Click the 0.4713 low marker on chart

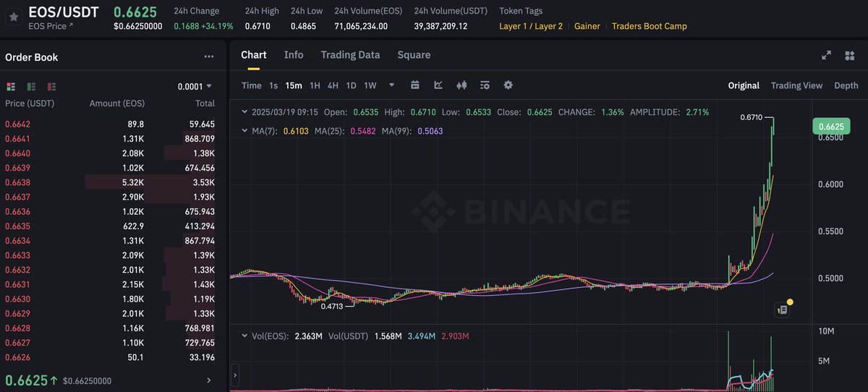click(x=332, y=307)
